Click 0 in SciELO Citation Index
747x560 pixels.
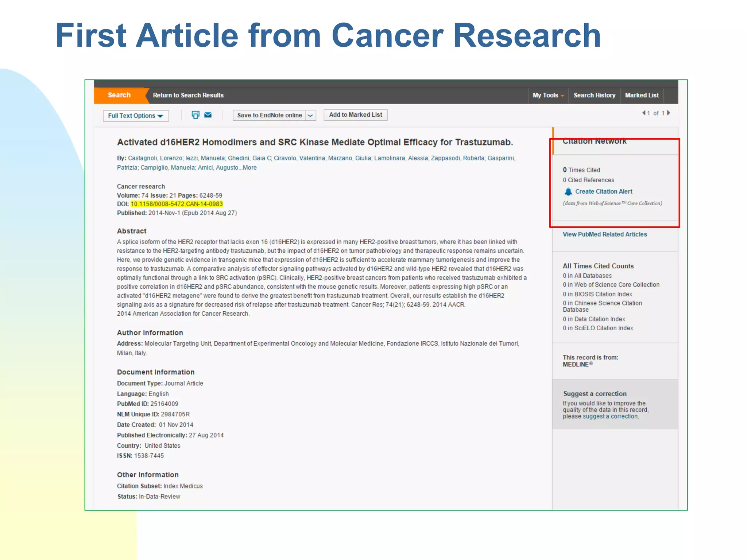click(x=598, y=328)
